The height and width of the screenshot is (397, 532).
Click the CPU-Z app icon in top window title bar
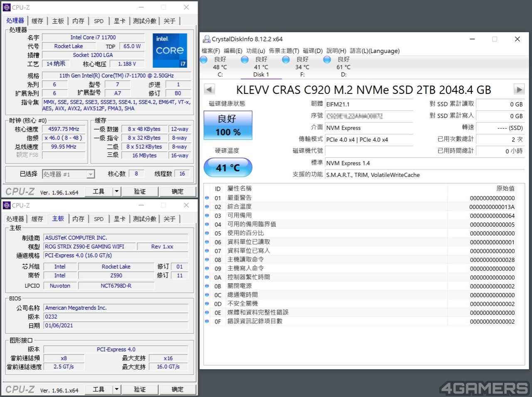point(7,7)
